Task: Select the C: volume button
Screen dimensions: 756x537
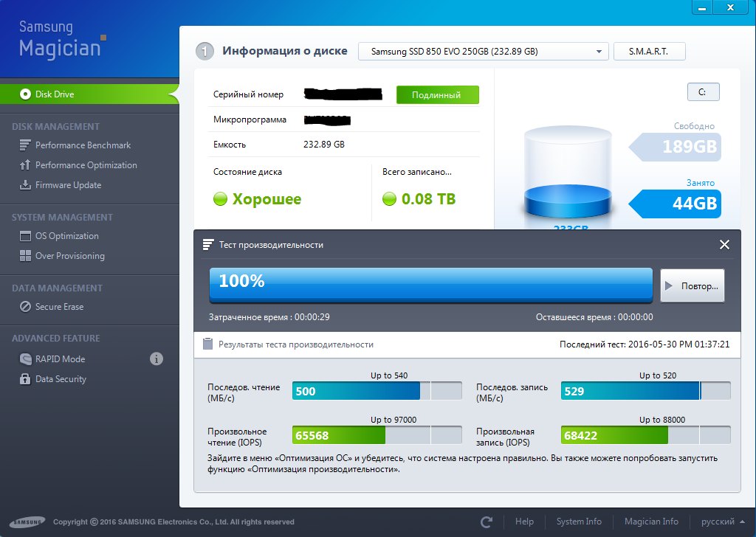Action: coord(703,92)
